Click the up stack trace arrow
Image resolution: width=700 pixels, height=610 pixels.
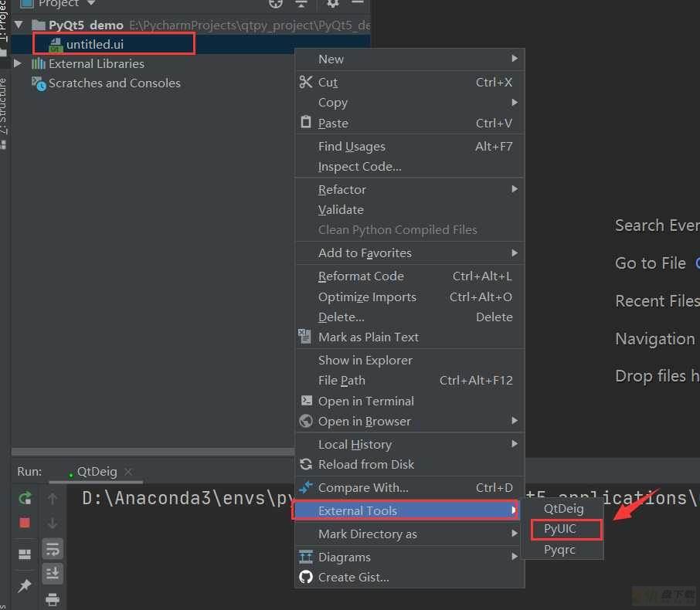53,498
